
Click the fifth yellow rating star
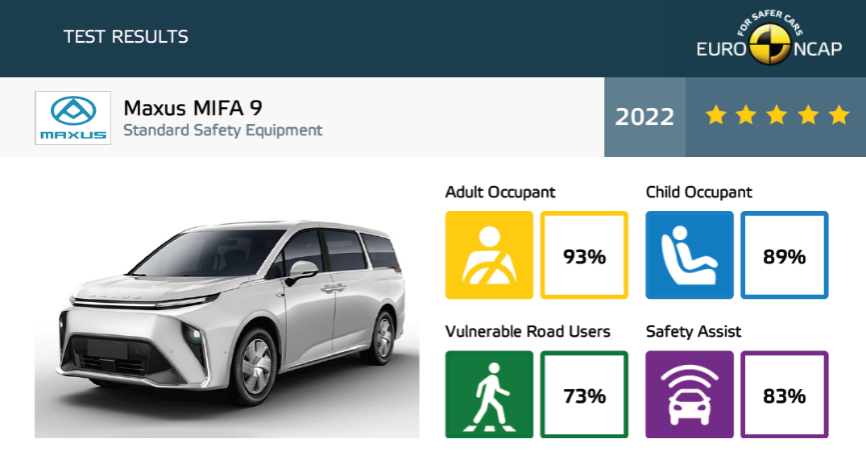pyautogui.click(x=838, y=116)
